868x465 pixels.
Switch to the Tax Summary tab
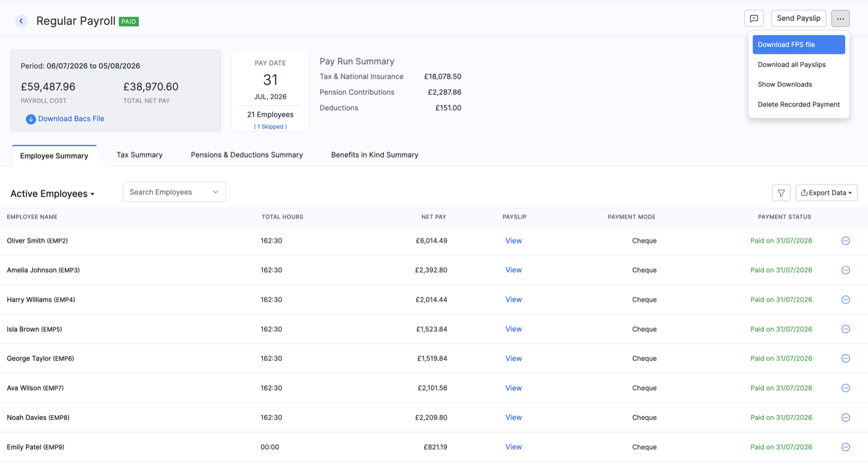pyautogui.click(x=139, y=155)
